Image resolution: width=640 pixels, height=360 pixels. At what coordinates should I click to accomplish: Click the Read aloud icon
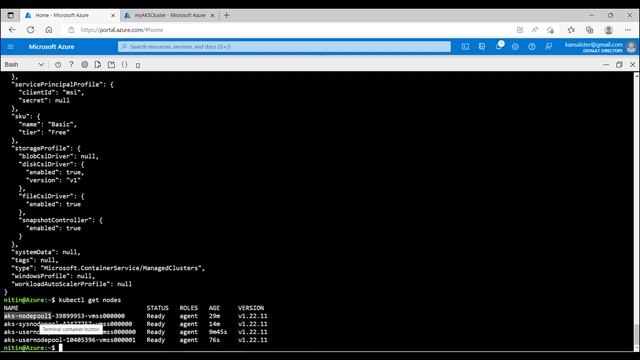point(535,30)
